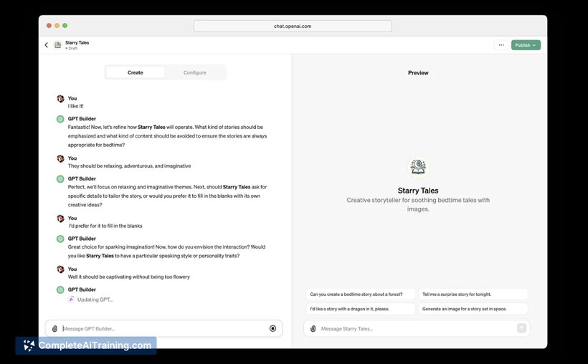This screenshot has width=588, height=364.
Task: Switch to the Configure tab
Action: coord(194,72)
